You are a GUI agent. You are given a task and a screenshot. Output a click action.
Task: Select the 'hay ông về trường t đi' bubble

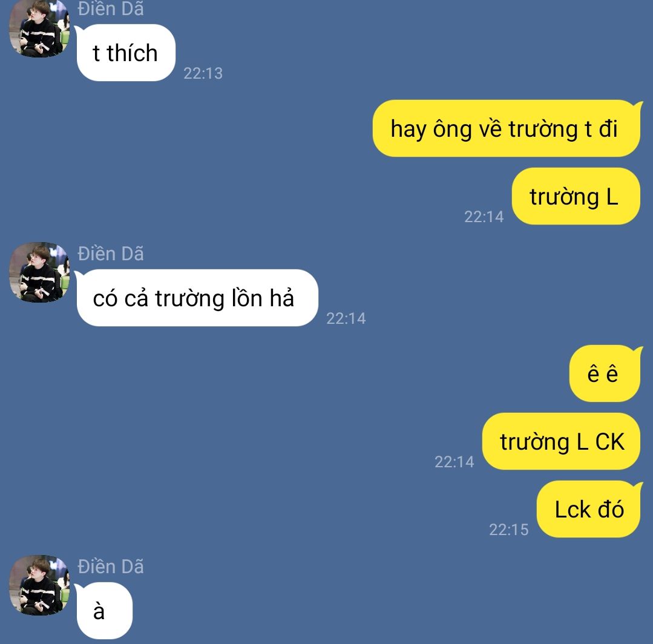pos(506,128)
